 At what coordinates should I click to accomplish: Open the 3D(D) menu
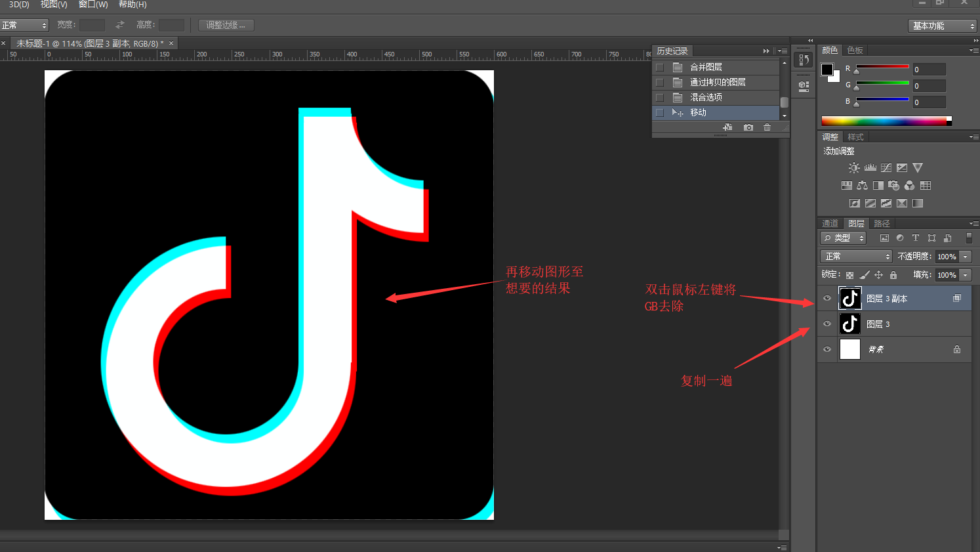pyautogui.click(x=18, y=5)
